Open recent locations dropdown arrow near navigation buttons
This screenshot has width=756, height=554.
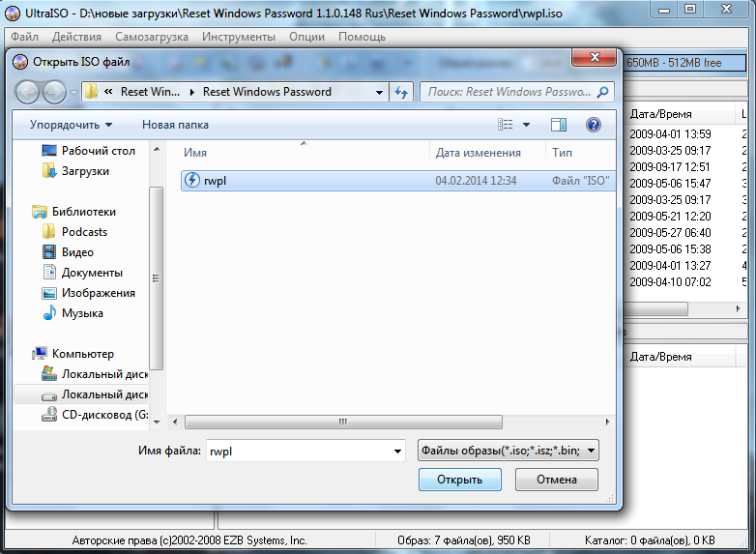click(73, 92)
